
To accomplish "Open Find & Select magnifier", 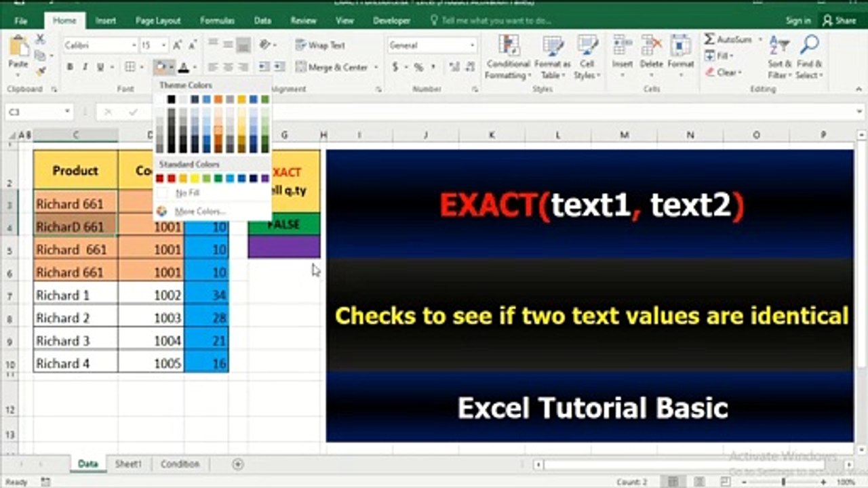I will point(809,57).
